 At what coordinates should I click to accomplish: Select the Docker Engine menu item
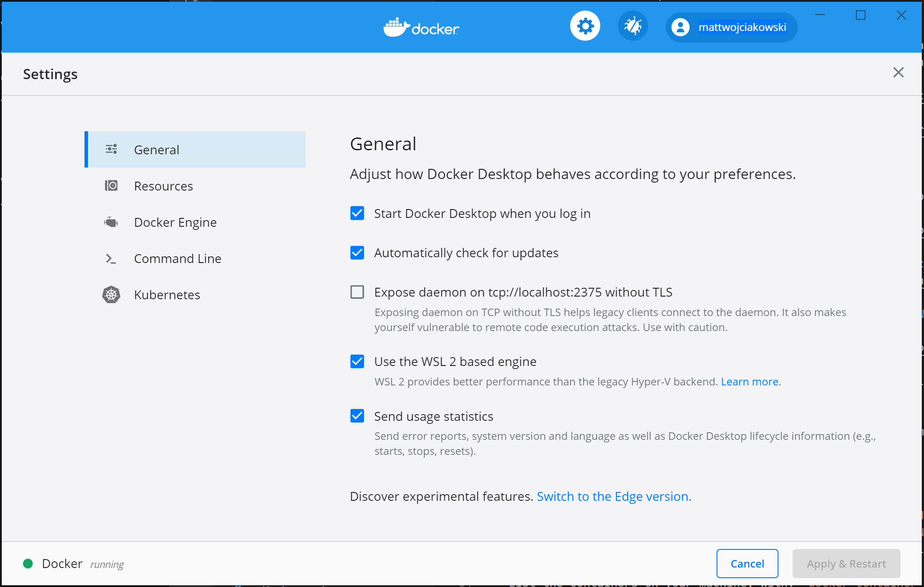click(173, 221)
